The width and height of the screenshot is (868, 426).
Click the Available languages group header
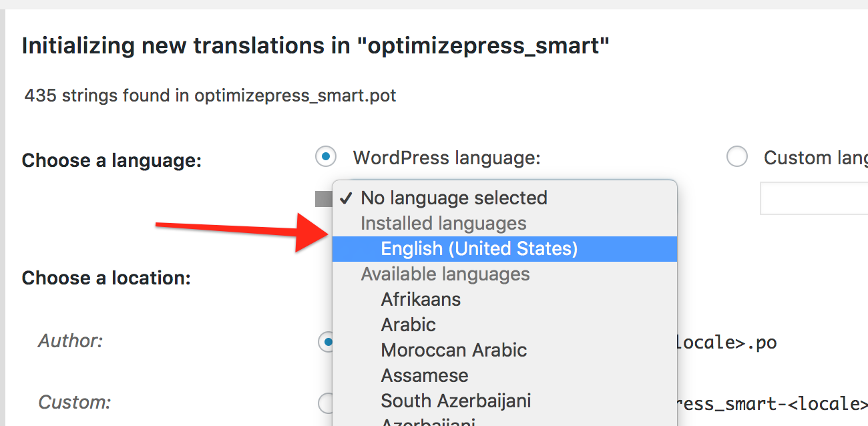pyautogui.click(x=445, y=274)
